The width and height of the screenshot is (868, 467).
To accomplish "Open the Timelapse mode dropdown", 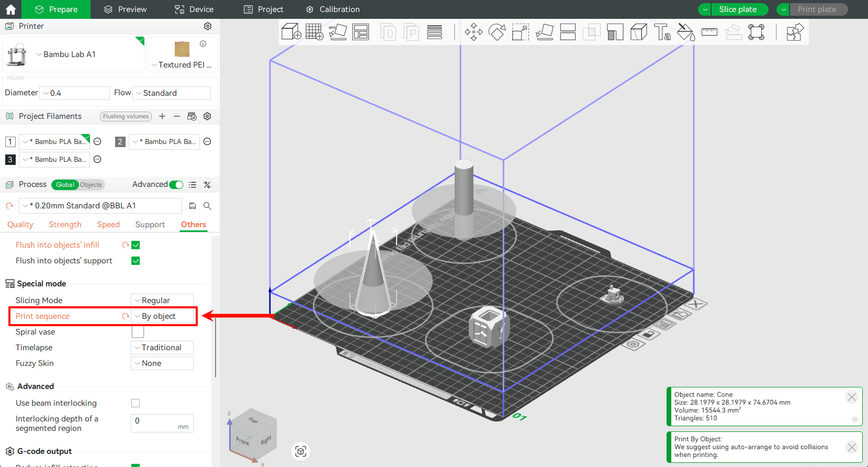I will click(x=162, y=348).
